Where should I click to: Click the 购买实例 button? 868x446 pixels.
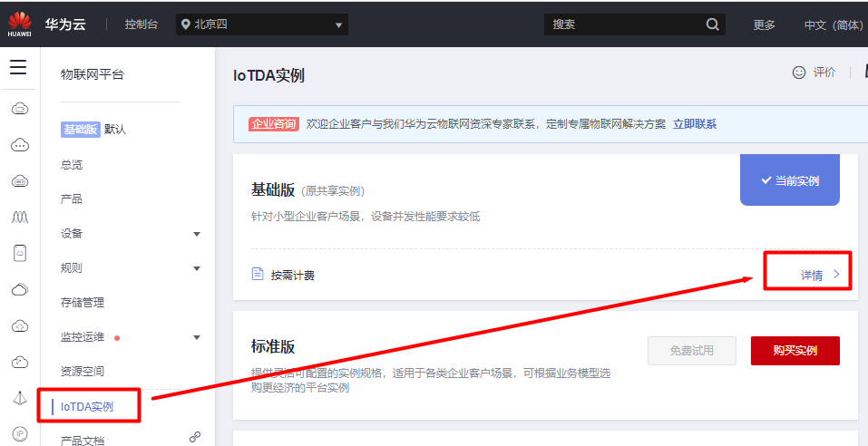point(795,351)
